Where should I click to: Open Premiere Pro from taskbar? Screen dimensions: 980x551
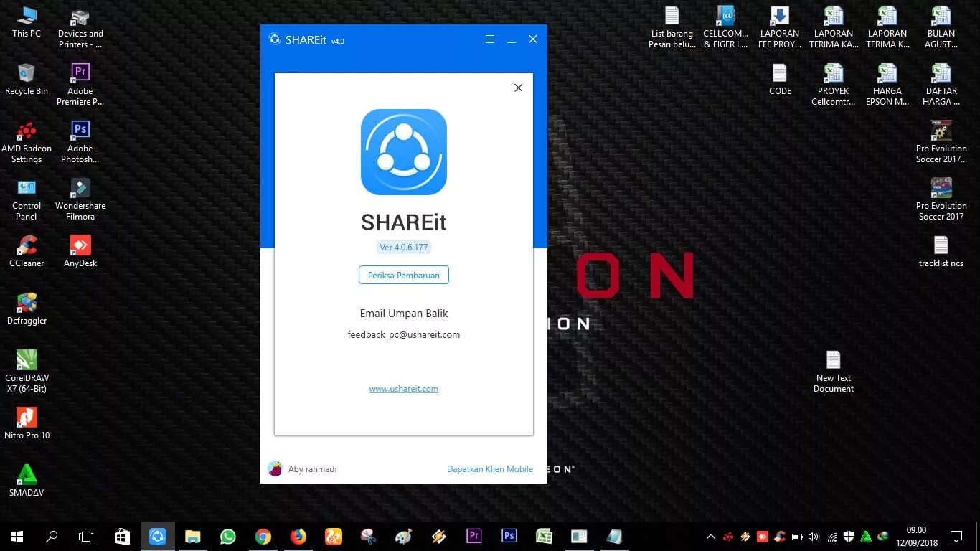(x=473, y=536)
